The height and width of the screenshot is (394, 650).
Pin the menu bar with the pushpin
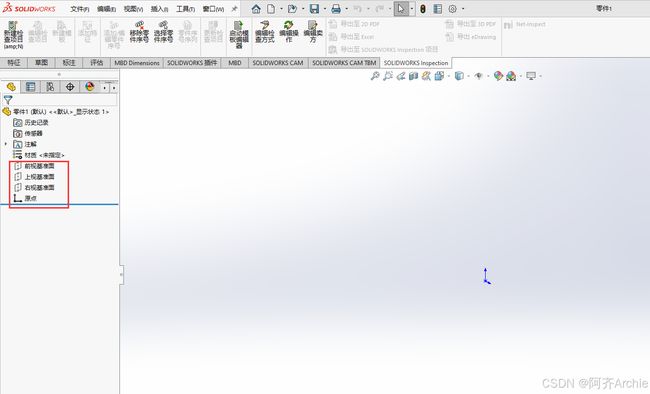[235, 9]
